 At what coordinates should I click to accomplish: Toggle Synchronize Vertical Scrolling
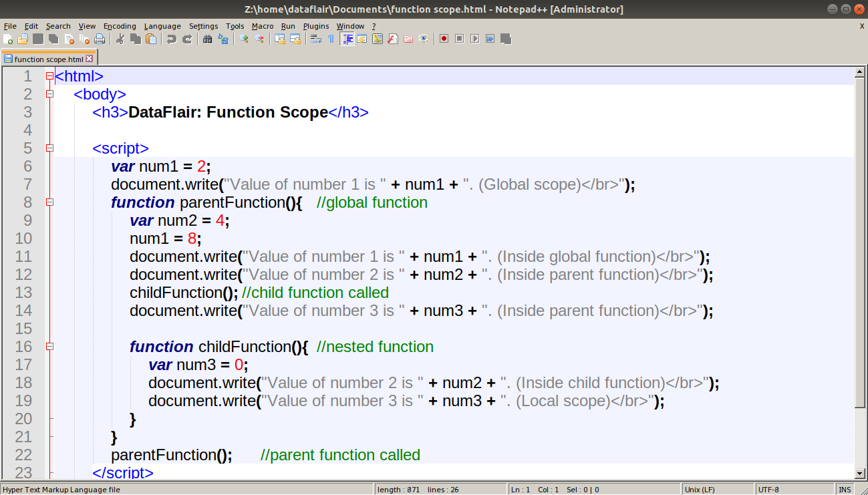[280, 39]
